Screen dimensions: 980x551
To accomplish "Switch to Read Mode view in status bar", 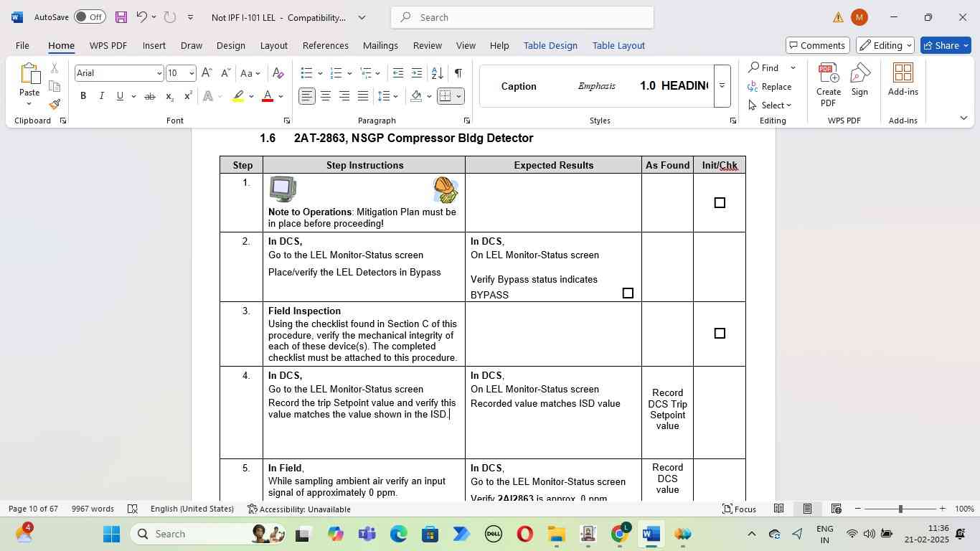I will [778, 509].
